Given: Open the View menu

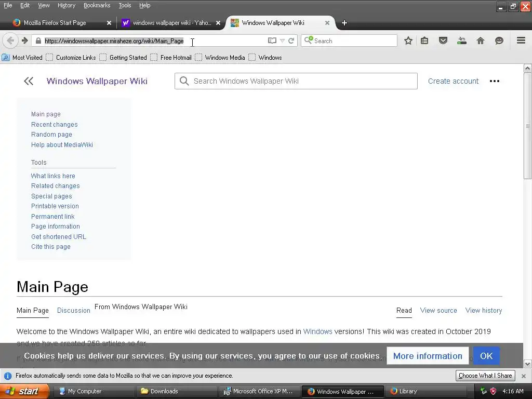Looking at the screenshot, I should pyautogui.click(x=44, y=5).
